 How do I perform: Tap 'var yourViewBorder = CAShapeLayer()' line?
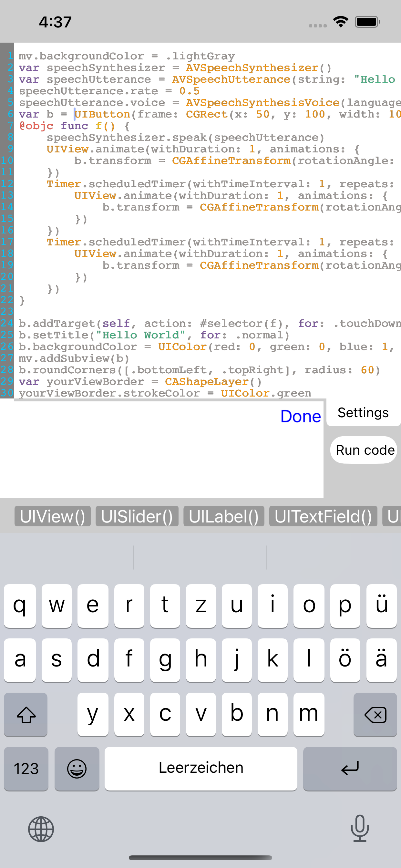140,382
